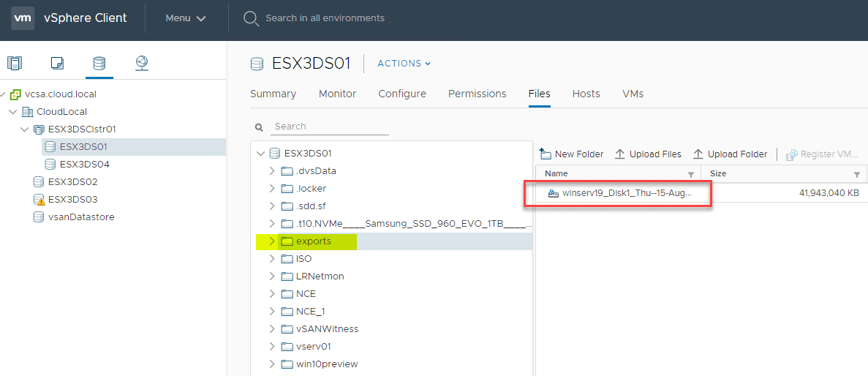Open the Hosts tab

[586, 94]
